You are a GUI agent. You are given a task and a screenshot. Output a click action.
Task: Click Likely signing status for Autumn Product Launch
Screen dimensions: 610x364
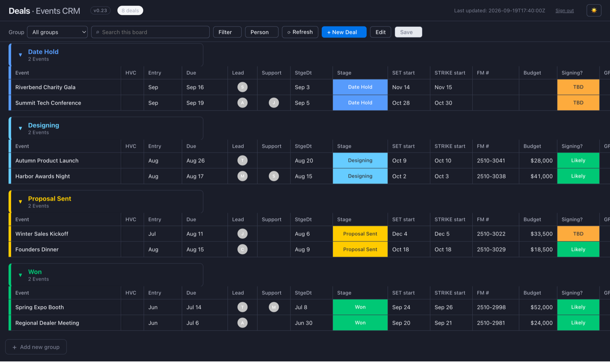pos(578,160)
